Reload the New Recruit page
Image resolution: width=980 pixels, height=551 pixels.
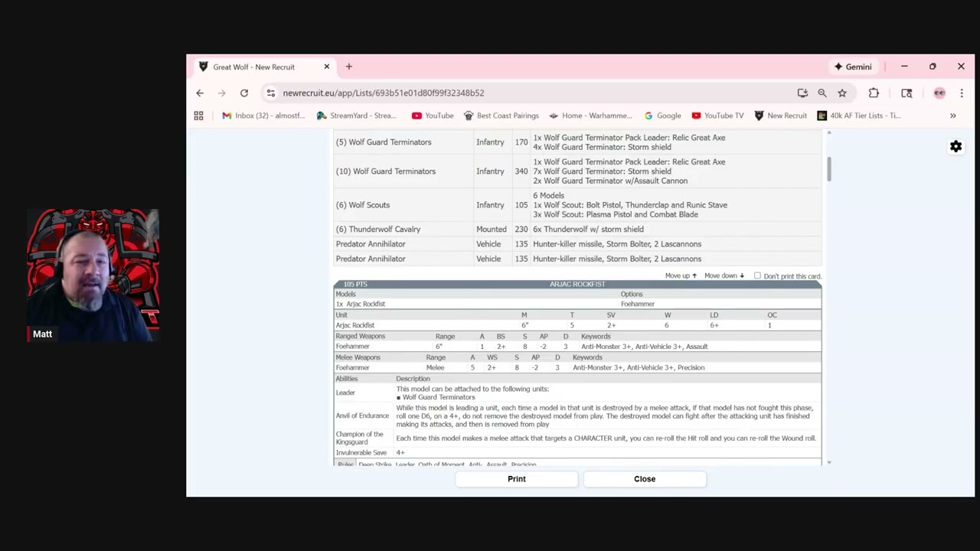[x=244, y=93]
